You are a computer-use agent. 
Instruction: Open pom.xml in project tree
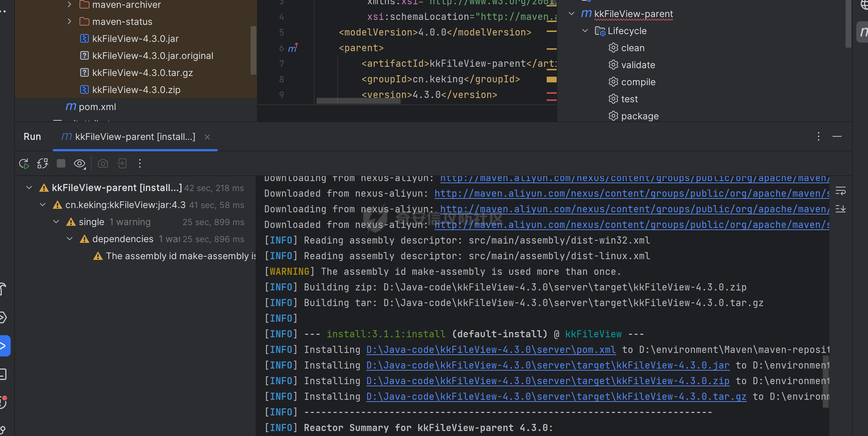click(x=91, y=107)
